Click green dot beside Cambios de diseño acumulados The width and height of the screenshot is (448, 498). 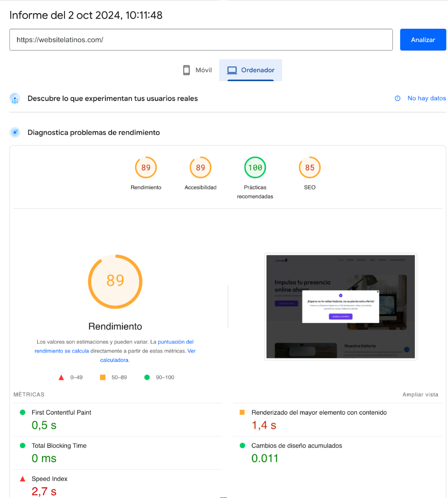click(x=242, y=446)
